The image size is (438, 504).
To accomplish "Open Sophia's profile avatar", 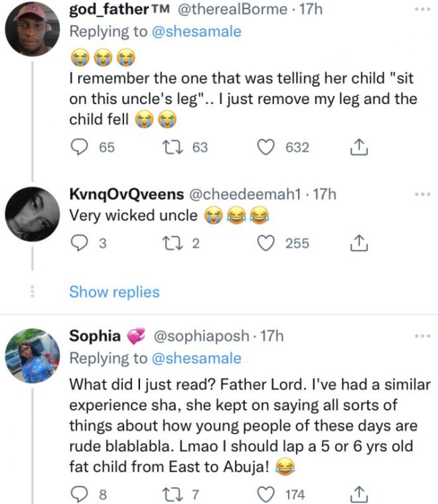I will click(x=33, y=356).
